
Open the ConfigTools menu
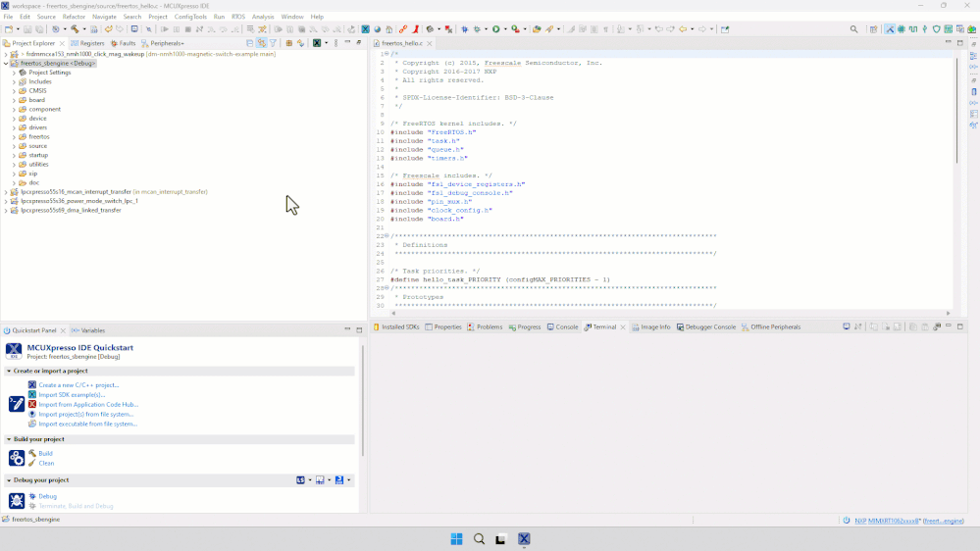click(190, 17)
